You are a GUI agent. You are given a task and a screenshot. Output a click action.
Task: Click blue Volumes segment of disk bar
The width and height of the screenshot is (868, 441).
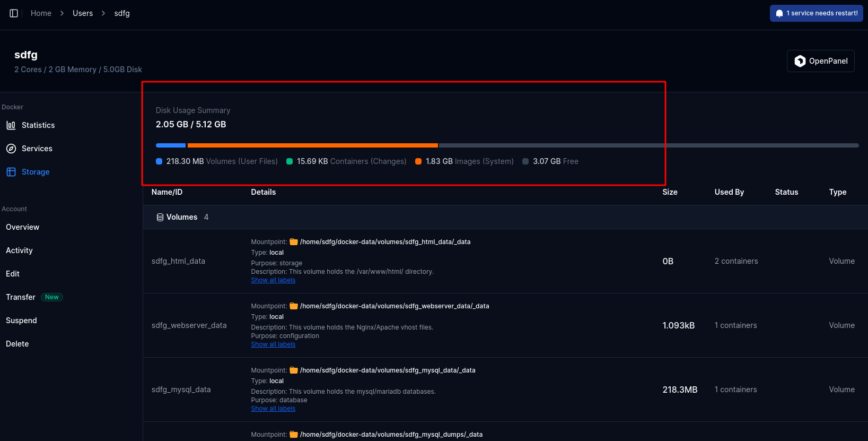click(x=171, y=145)
